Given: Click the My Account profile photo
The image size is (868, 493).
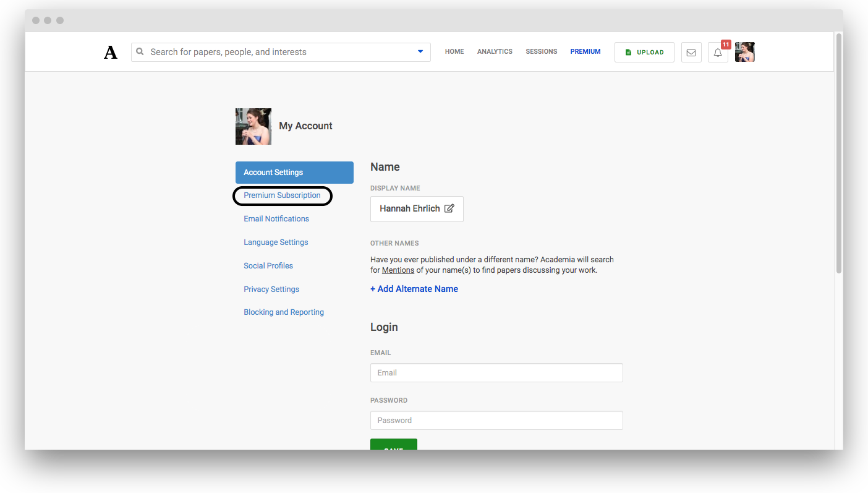Looking at the screenshot, I should [x=253, y=127].
